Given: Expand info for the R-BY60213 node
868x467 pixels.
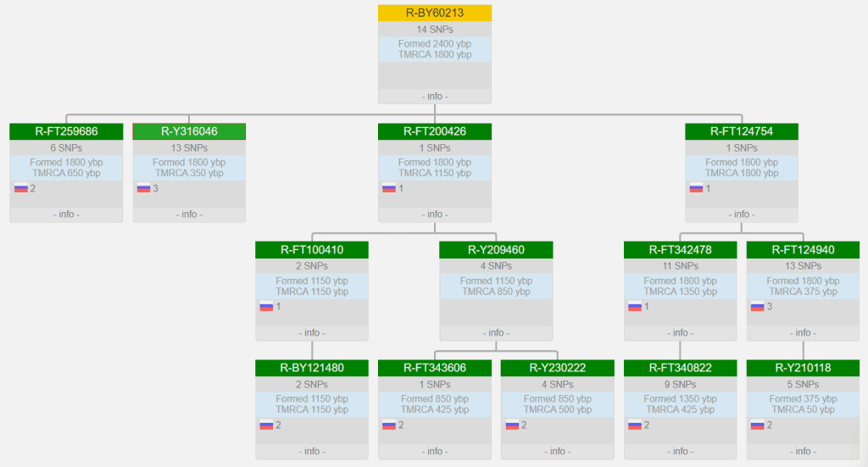Looking at the screenshot, I should pos(435,97).
